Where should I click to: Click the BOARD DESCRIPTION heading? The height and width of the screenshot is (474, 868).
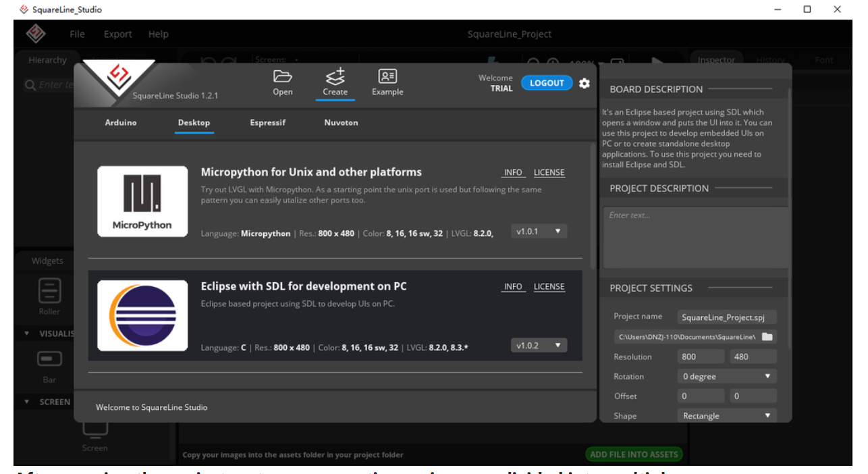(656, 89)
